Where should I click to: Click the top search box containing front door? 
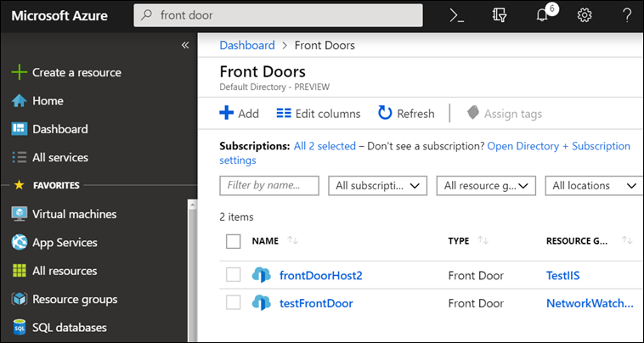click(x=278, y=15)
